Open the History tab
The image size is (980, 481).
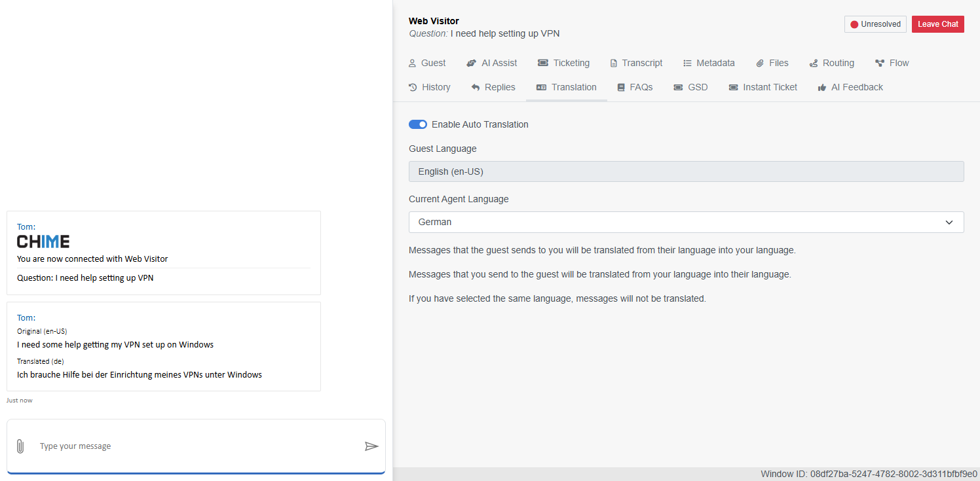(x=429, y=88)
